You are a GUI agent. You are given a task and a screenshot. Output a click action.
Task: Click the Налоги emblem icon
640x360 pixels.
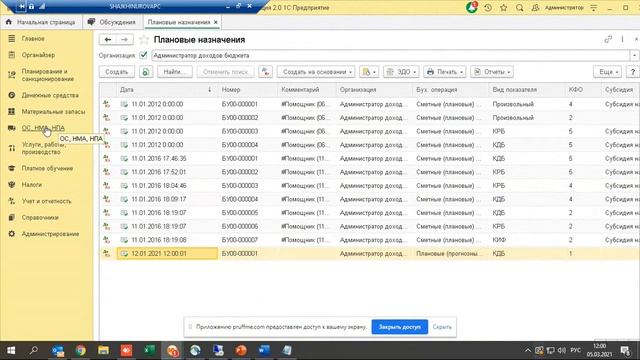click(11, 184)
